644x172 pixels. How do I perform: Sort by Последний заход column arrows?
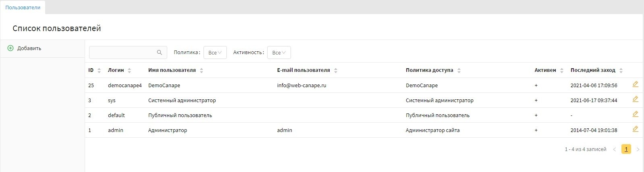(x=621, y=71)
